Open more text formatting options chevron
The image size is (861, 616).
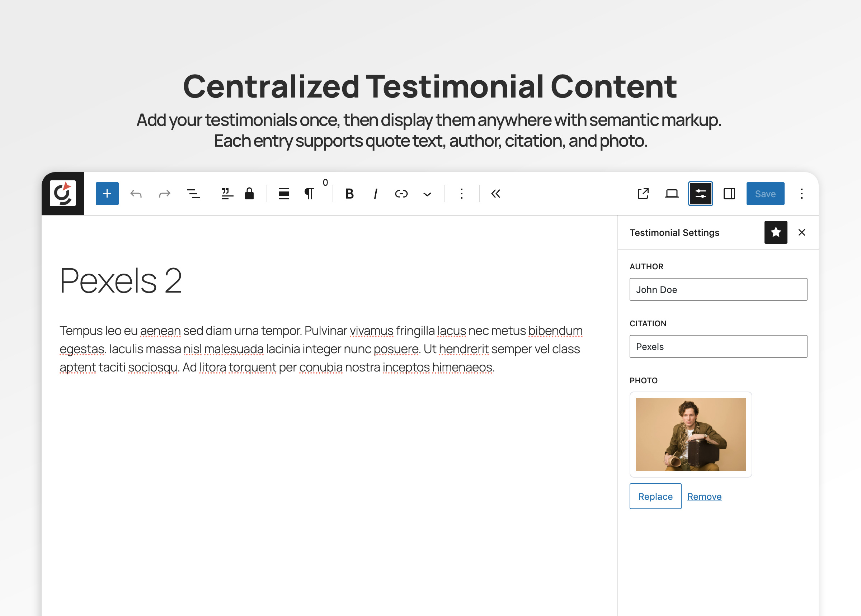click(427, 194)
